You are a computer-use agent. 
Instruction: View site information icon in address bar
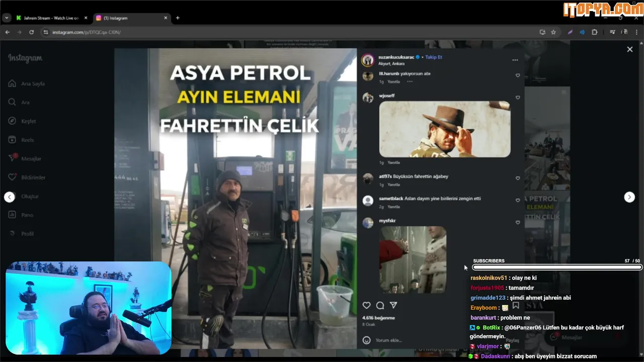[45, 32]
